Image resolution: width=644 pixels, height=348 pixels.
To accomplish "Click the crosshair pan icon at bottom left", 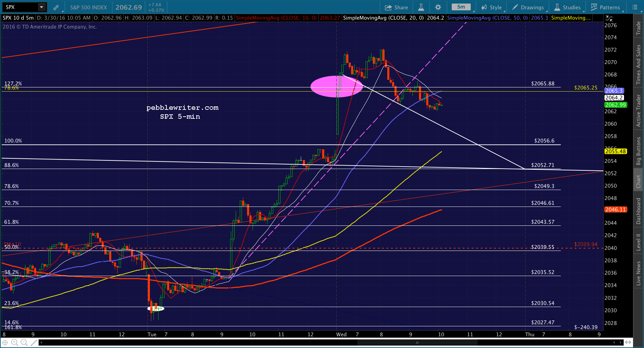I will point(5,342).
